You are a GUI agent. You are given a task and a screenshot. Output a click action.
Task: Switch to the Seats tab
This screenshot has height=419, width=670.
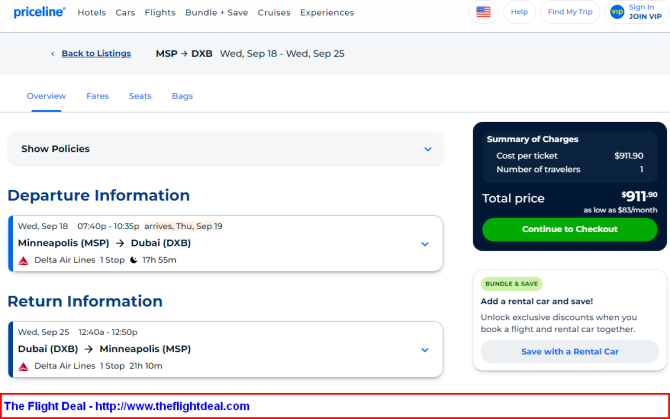point(140,96)
